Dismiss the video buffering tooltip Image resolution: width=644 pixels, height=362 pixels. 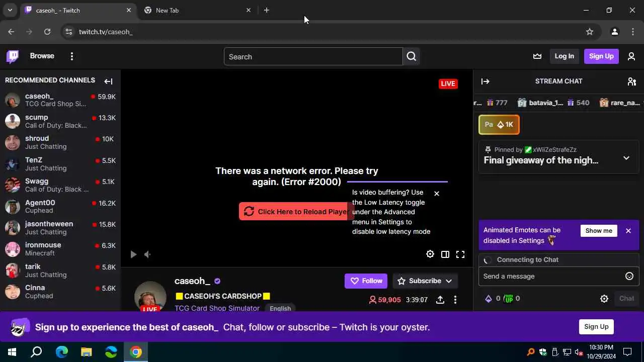click(437, 194)
